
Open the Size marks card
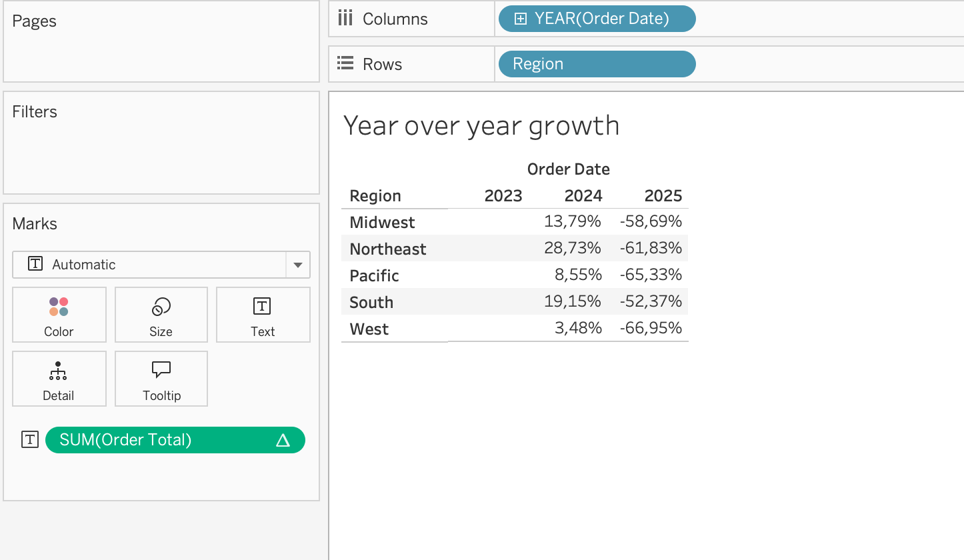point(161,315)
